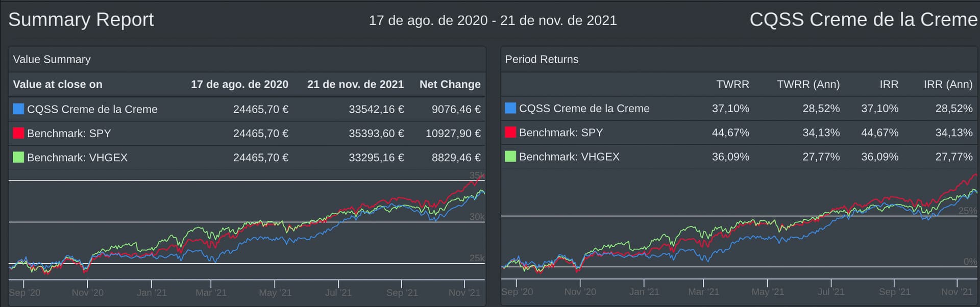Click the TWRR (Ann) column header

[x=808, y=84]
